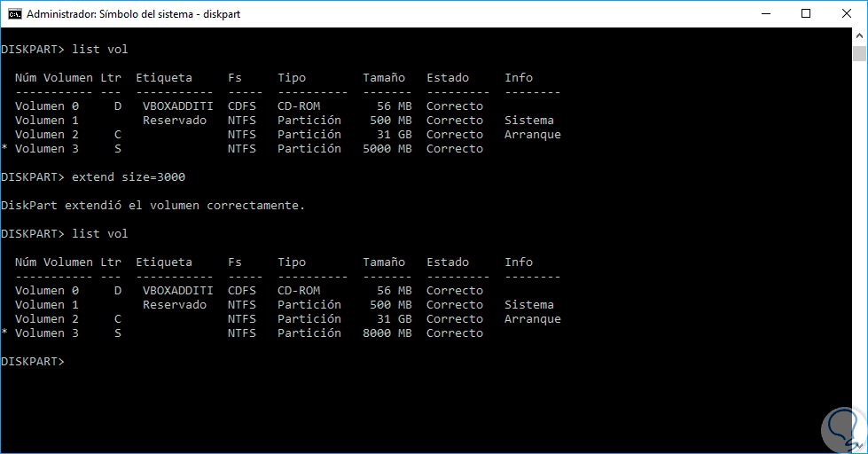Click 'VBOXADDITI' label in the first table
Image resolution: width=868 pixels, height=454 pixels.
[x=177, y=106]
